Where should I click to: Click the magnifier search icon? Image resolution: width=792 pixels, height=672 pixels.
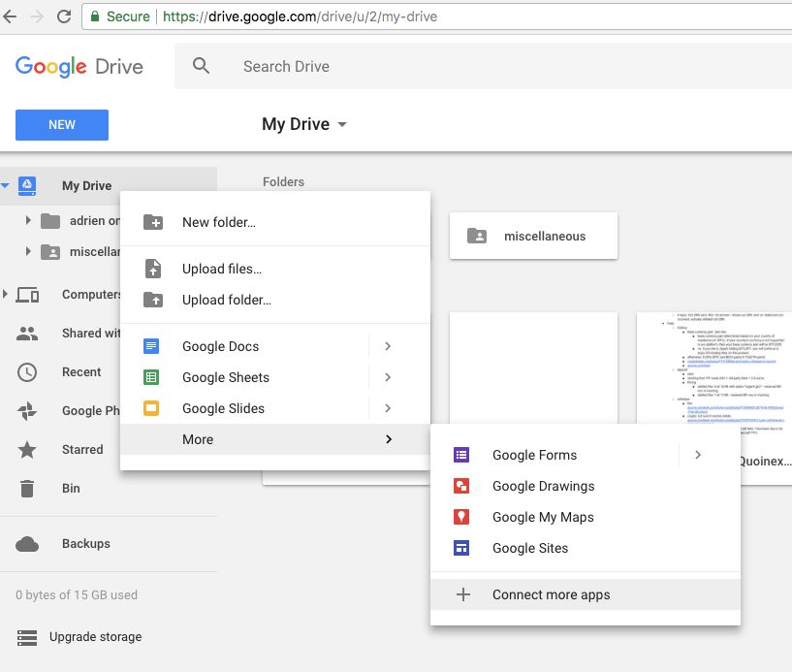201,66
